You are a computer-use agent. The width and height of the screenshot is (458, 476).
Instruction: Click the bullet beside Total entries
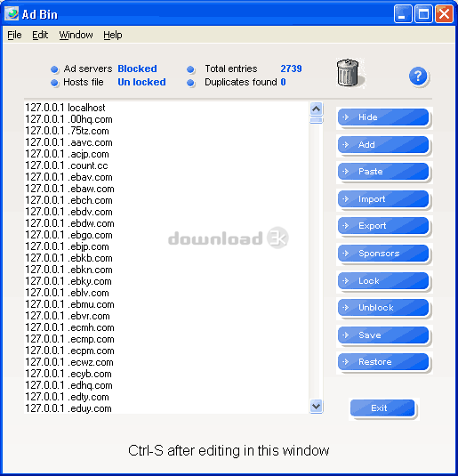[x=190, y=69]
